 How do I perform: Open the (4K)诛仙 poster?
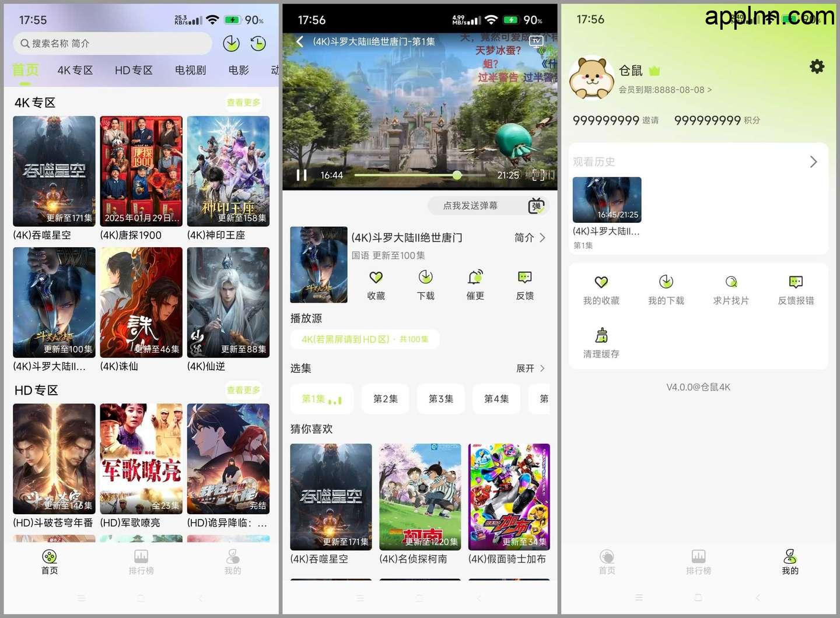click(x=141, y=303)
